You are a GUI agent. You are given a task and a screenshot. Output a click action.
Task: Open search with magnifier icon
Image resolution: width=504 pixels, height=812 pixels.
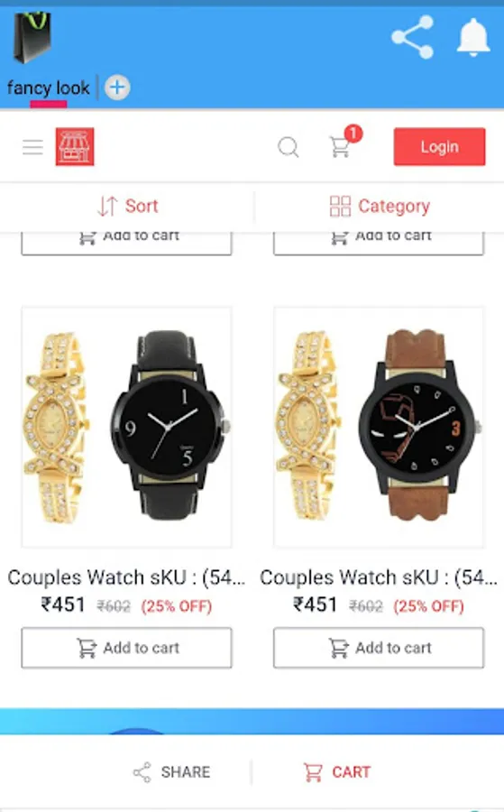click(289, 147)
